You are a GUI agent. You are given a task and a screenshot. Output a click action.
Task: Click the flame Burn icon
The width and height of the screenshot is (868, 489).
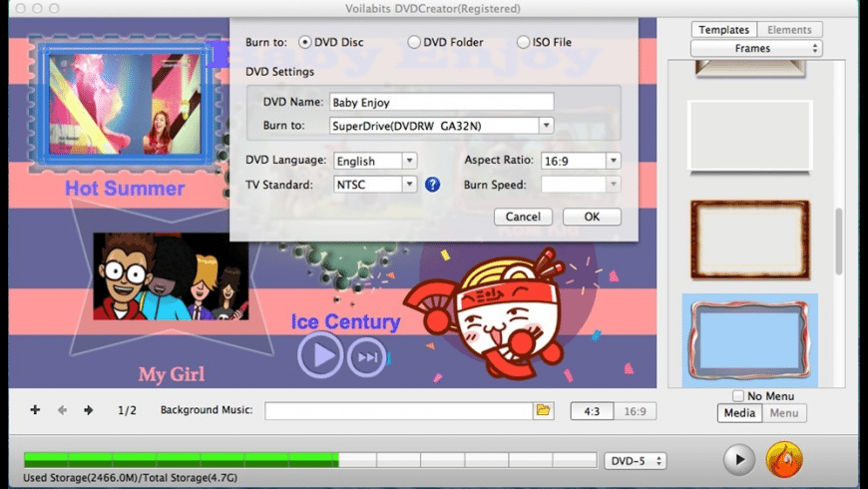pos(784,459)
